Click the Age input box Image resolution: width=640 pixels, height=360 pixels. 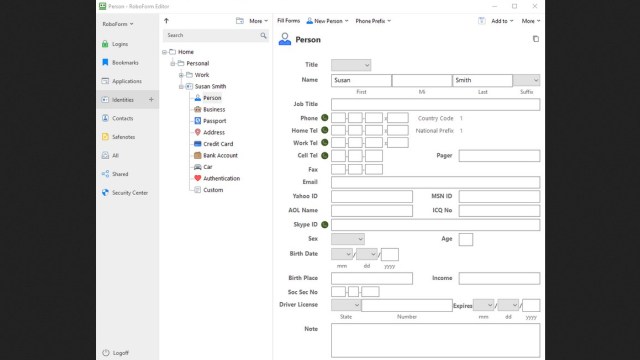point(466,240)
